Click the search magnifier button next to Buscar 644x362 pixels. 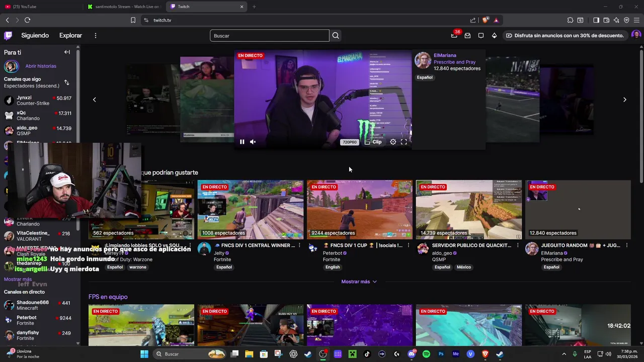[x=336, y=36]
